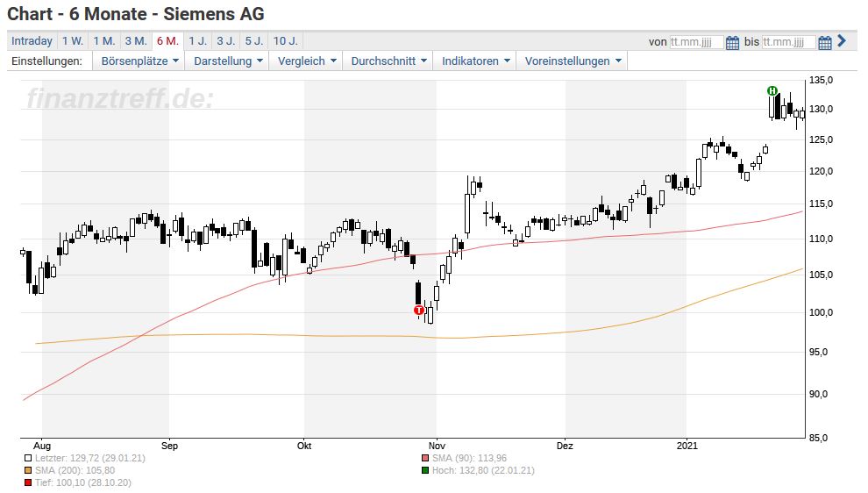Click the white Letzter legend swatch

tap(28, 458)
